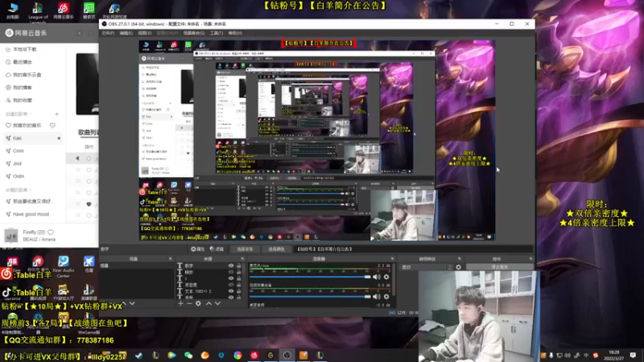The height and width of the screenshot is (362, 644).
Task: Open the transition properties gear
Action: pos(458,267)
